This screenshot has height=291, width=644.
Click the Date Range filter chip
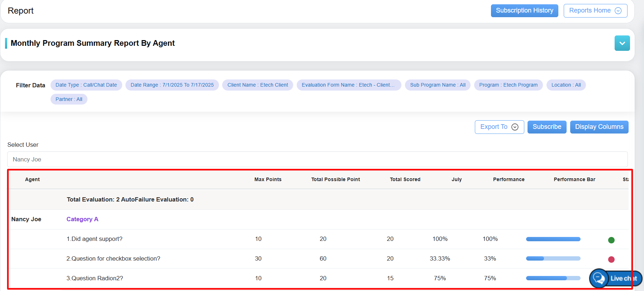(172, 85)
